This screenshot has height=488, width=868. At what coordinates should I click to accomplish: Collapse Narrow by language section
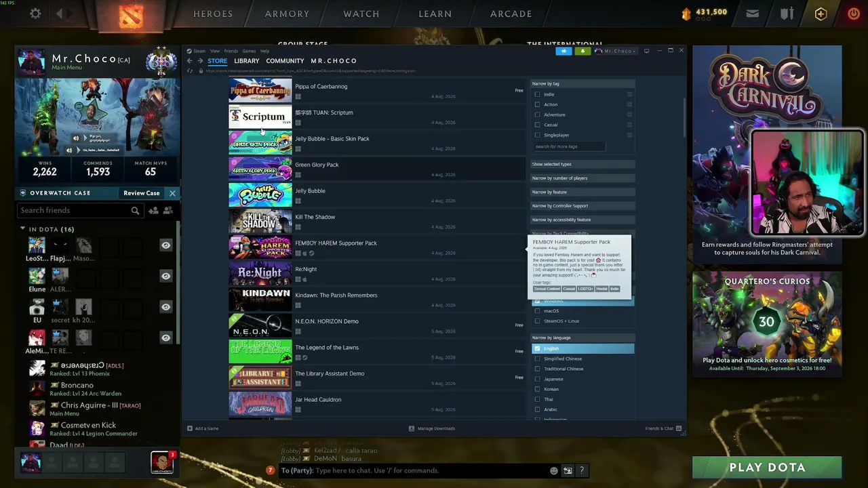pos(583,338)
